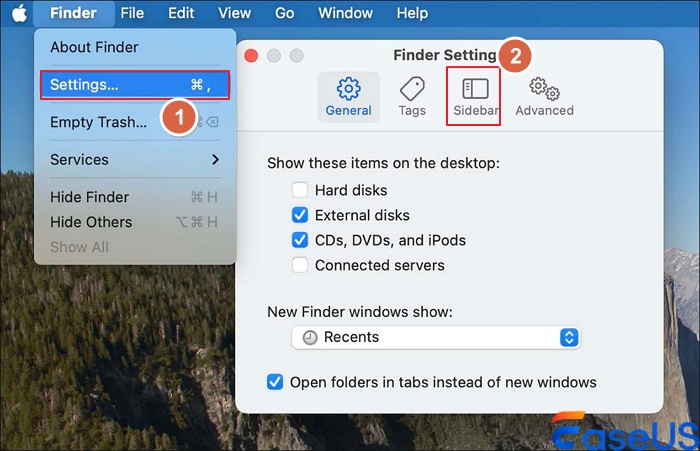The height and width of the screenshot is (451, 700).
Task: Open the Go menu
Action: (x=284, y=13)
